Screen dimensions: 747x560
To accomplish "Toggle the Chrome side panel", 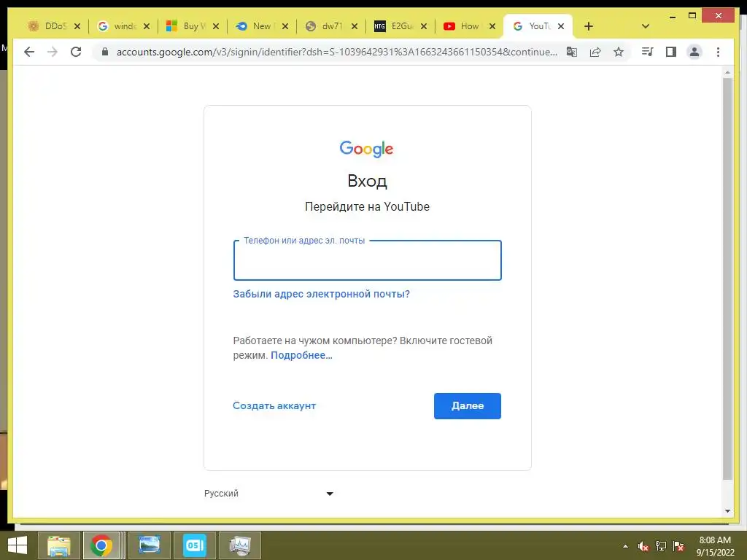I will [671, 52].
